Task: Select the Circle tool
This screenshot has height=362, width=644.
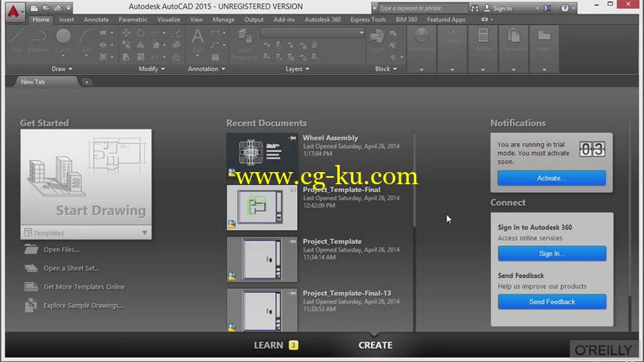Action: [64, 40]
